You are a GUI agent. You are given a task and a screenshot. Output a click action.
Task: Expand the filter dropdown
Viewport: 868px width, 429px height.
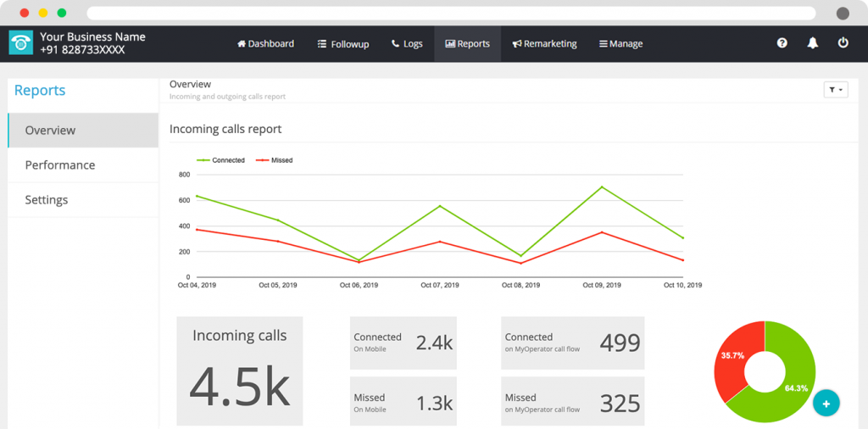coord(835,90)
